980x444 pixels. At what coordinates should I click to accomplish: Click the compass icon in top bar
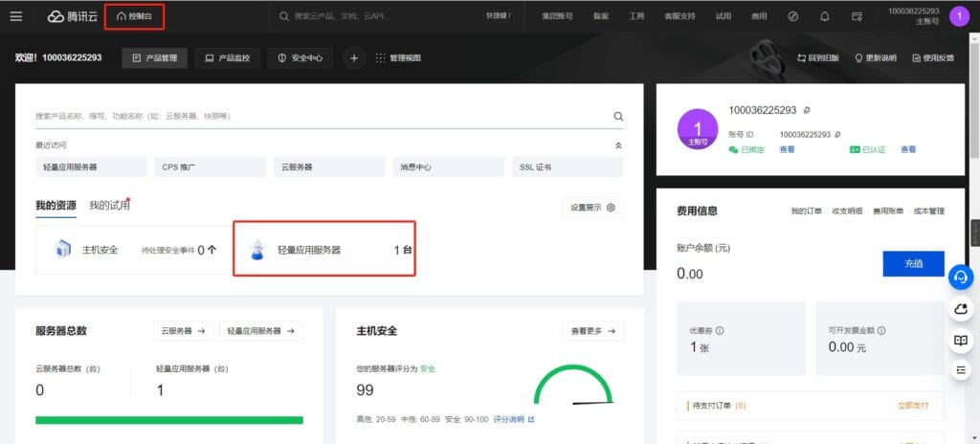coord(793,16)
